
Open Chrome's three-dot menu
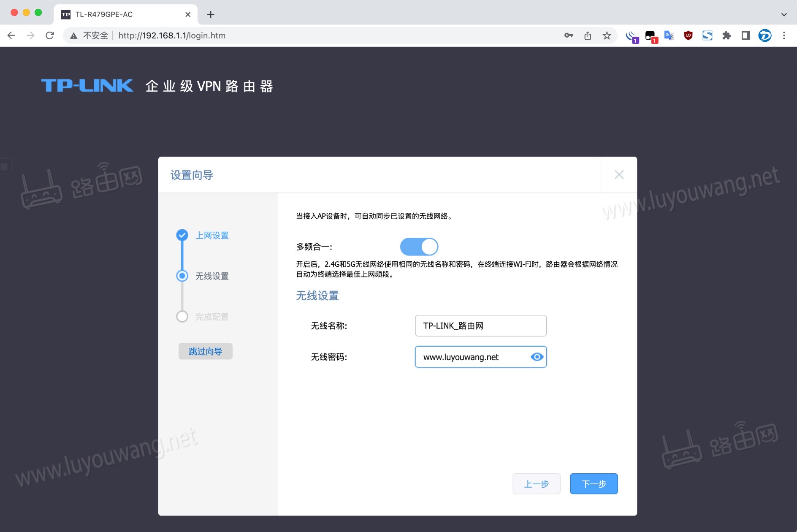[x=783, y=35]
